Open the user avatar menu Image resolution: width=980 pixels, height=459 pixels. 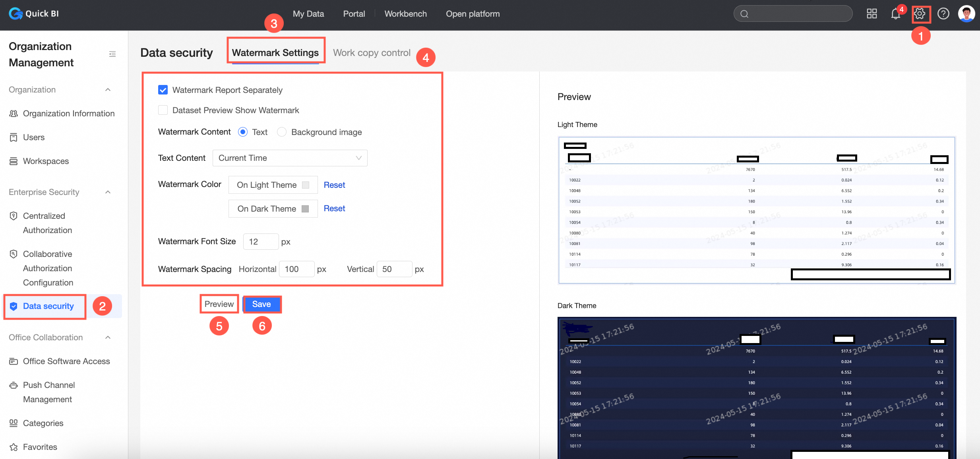tap(966, 14)
